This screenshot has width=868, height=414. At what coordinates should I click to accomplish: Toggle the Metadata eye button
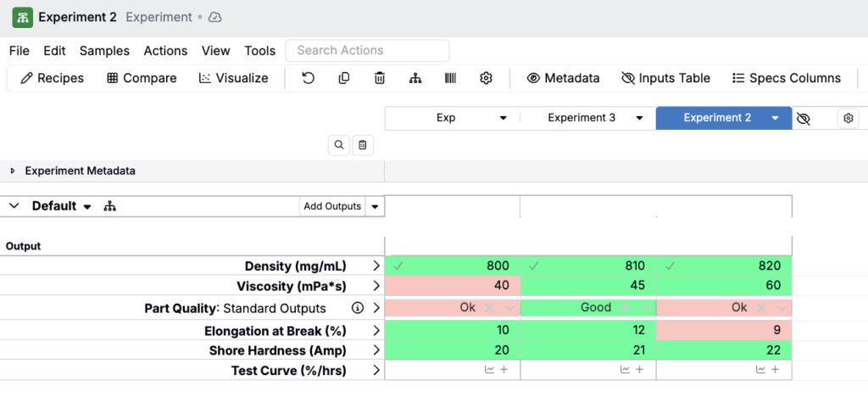(563, 78)
